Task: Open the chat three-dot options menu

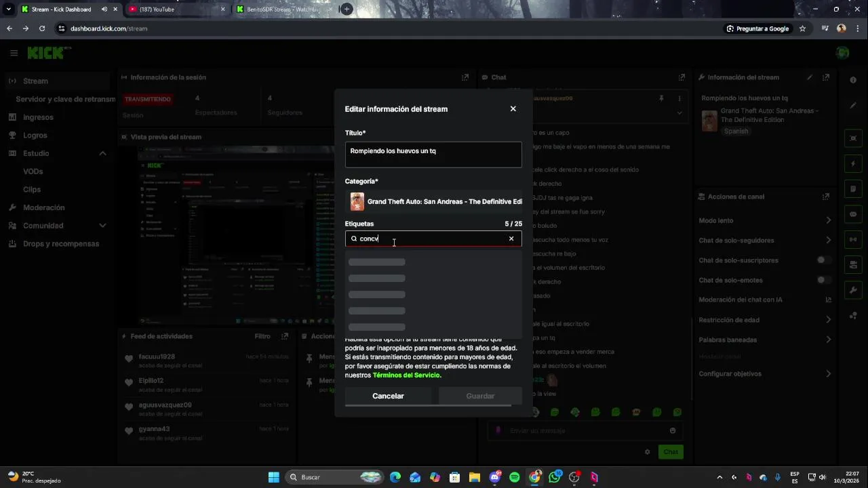Action: coord(679,98)
